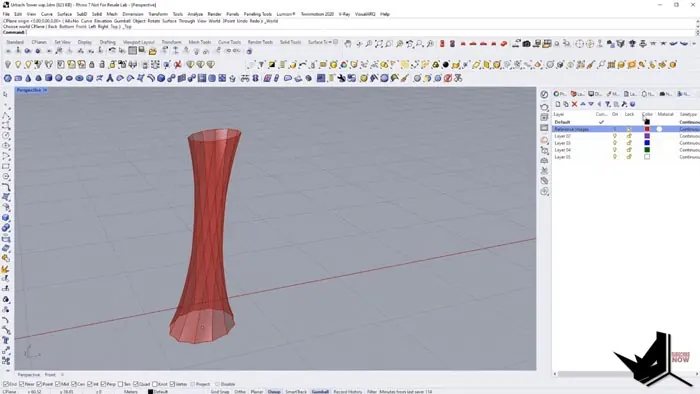Click the Sphere solid tool icon

click(59, 78)
